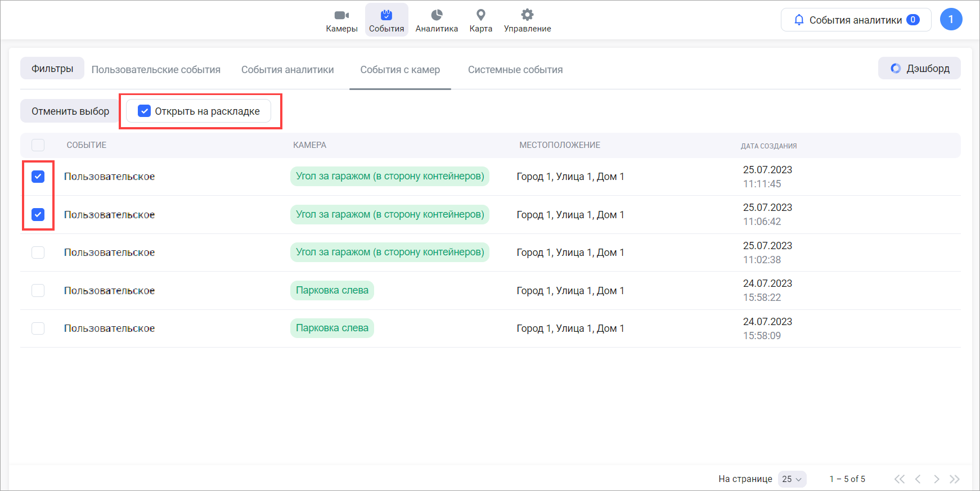Jump to the first page arrows
The width and height of the screenshot is (980, 491).
[x=900, y=479]
